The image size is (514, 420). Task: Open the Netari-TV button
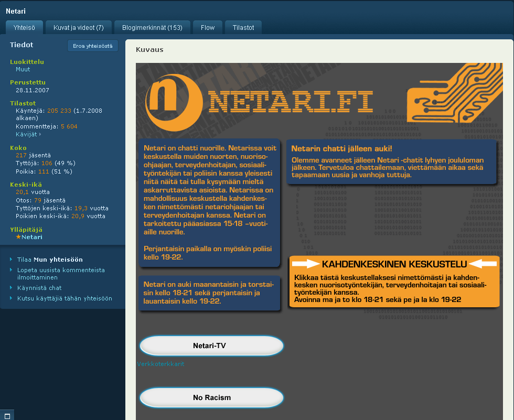coord(211,346)
